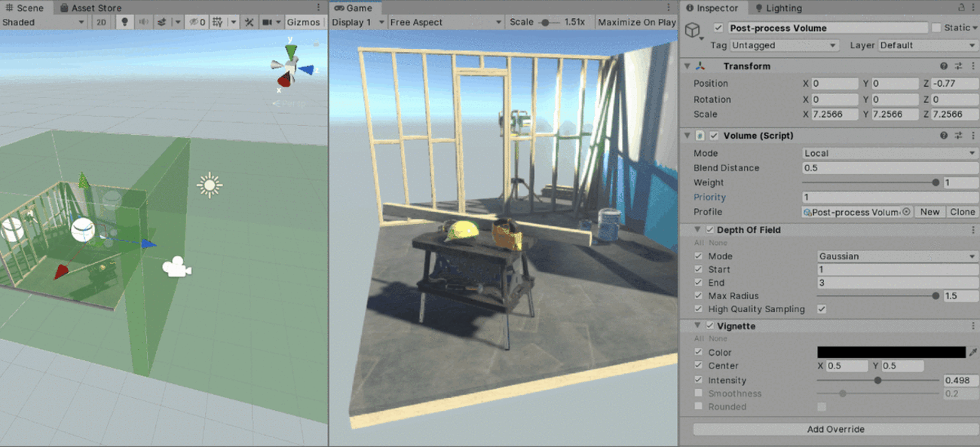
Task: Toggle GameObject active checkbox beside name
Action: tap(718, 28)
